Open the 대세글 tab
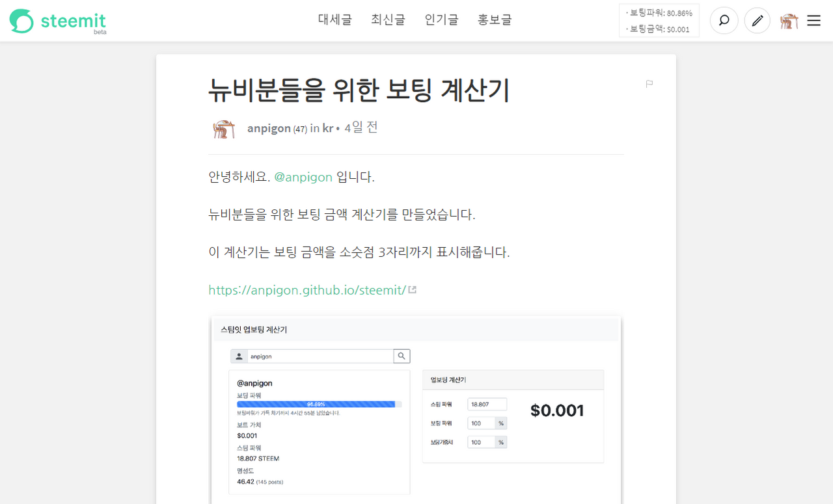The image size is (833, 504). [335, 20]
